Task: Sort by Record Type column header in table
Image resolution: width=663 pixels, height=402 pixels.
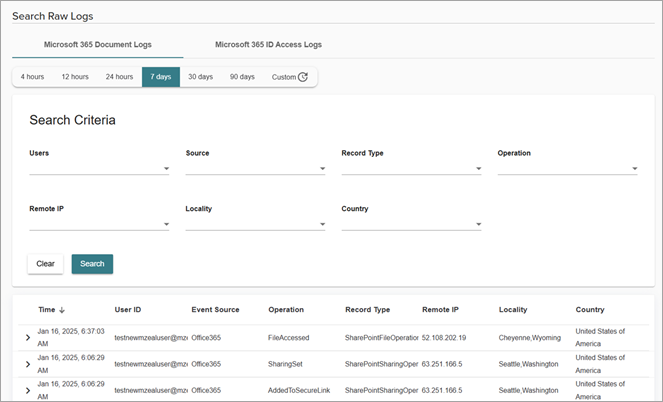Action: coord(367,310)
